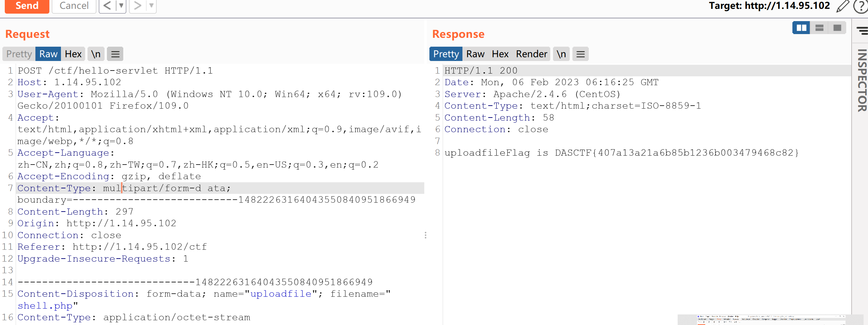Open the Request Hex tab
Screen dimensions: 868x325
point(73,54)
